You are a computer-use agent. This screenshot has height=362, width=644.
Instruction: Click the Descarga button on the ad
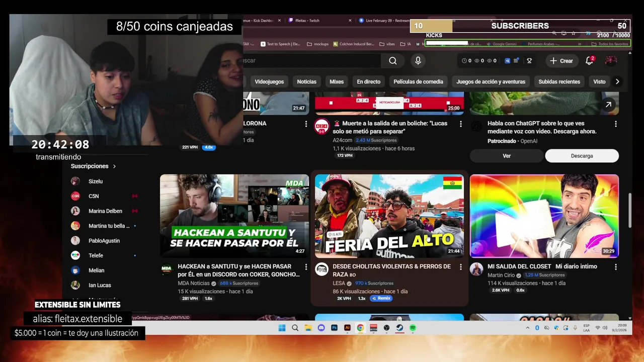click(582, 156)
